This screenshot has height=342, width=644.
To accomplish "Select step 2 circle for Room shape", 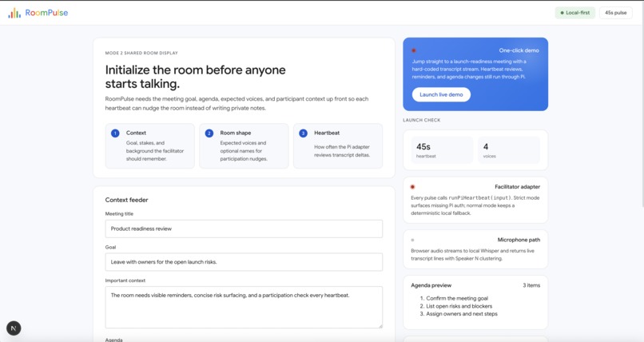I will pos(209,133).
